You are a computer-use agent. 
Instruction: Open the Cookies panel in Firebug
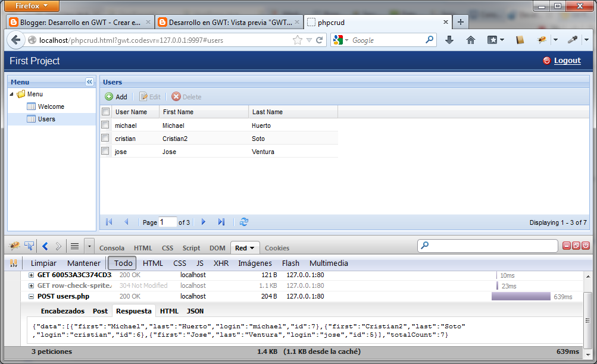coord(277,247)
